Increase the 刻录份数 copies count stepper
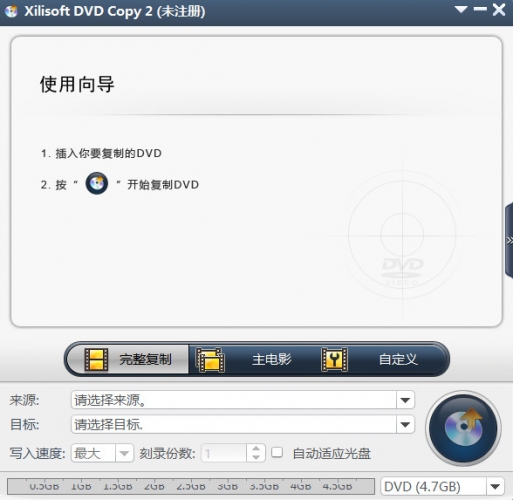 tap(256, 449)
